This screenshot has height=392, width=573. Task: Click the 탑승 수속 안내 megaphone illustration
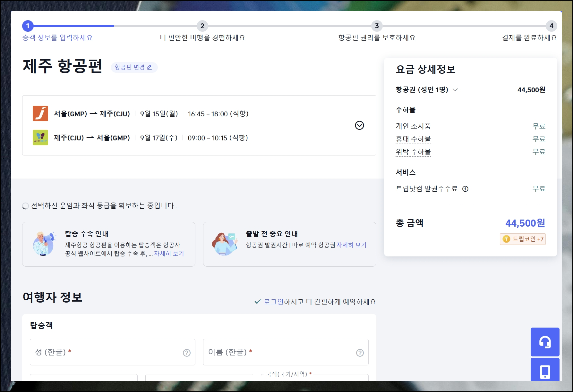pos(44,244)
